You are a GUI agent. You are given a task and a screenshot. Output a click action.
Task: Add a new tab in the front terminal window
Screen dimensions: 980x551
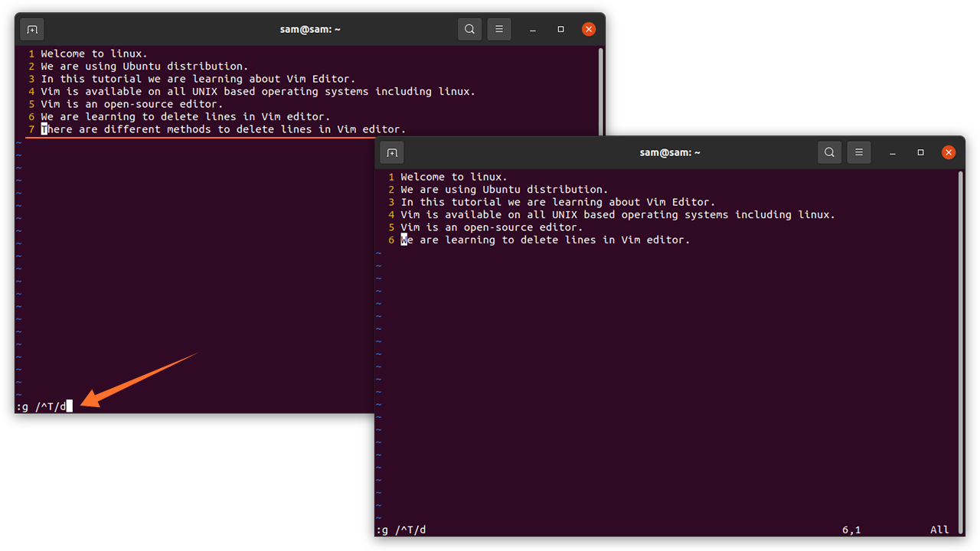point(392,153)
